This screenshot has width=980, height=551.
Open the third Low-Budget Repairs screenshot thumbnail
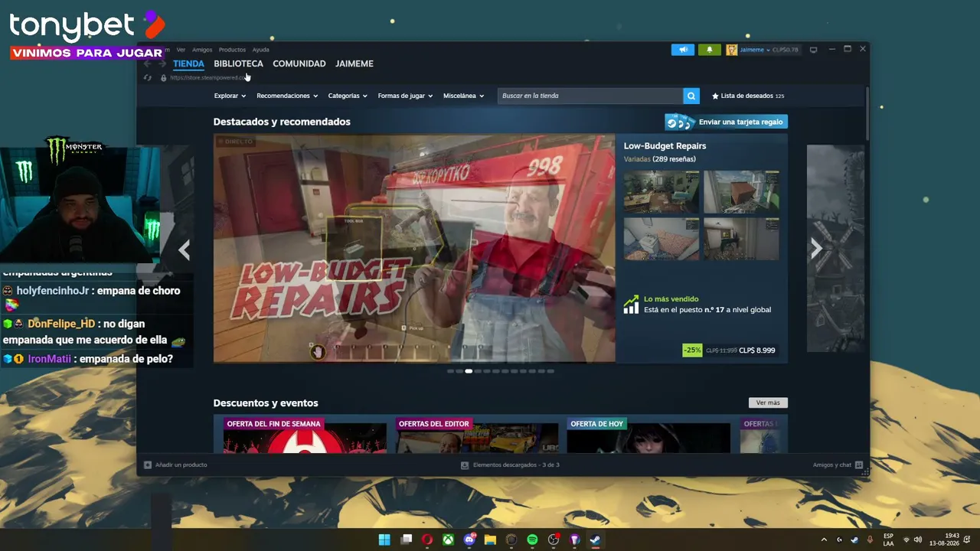(x=661, y=239)
